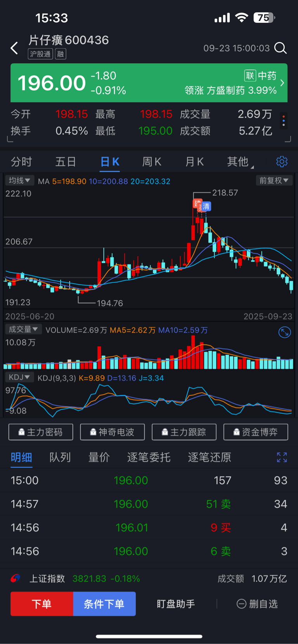Expand trade details fullscreen icon
This screenshot has height=644, width=298.
(x=282, y=457)
